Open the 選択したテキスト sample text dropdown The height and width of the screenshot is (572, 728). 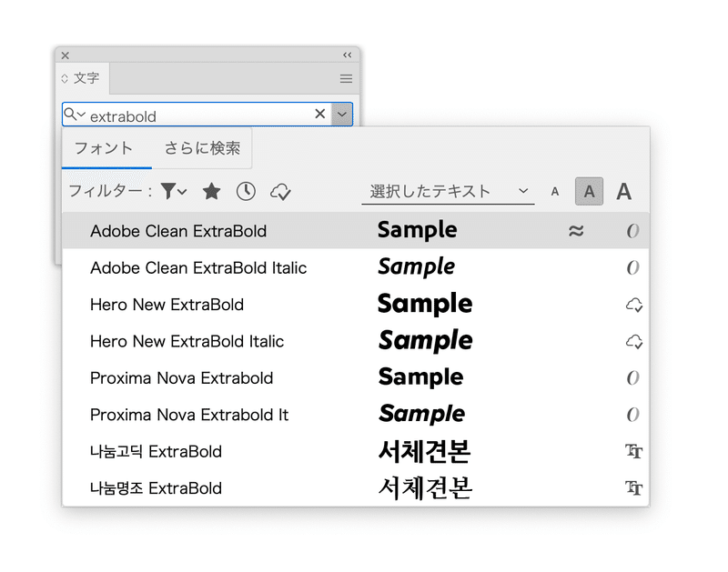pyautogui.click(x=448, y=191)
